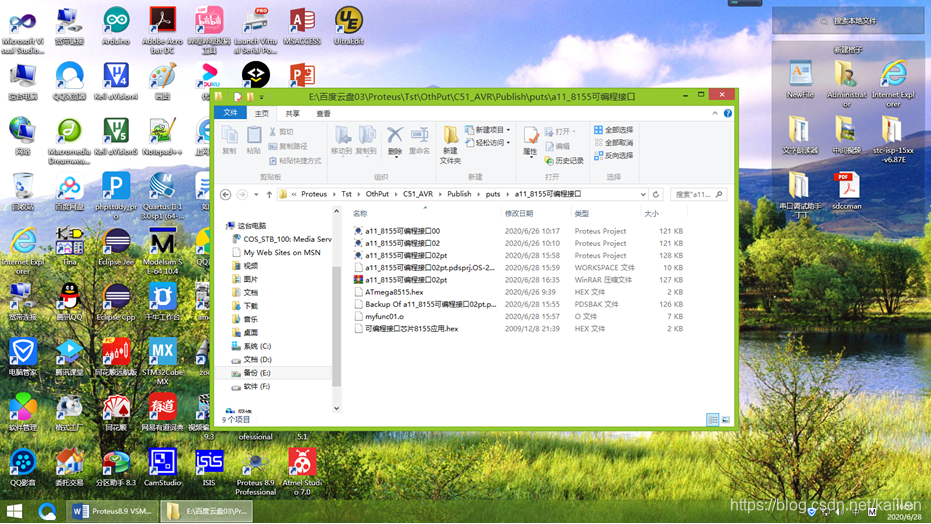Image resolution: width=931 pixels, height=524 pixels.
Task: Click the 删除 X icon
Action: pos(395,141)
